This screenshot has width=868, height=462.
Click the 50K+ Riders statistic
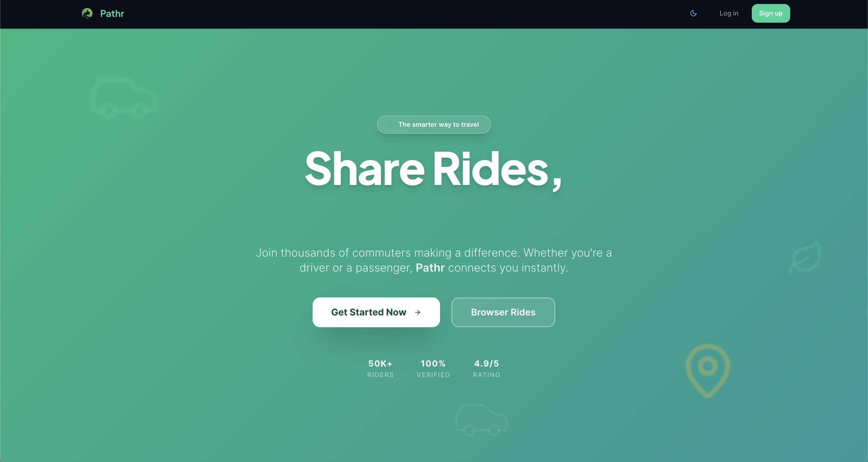tap(380, 369)
